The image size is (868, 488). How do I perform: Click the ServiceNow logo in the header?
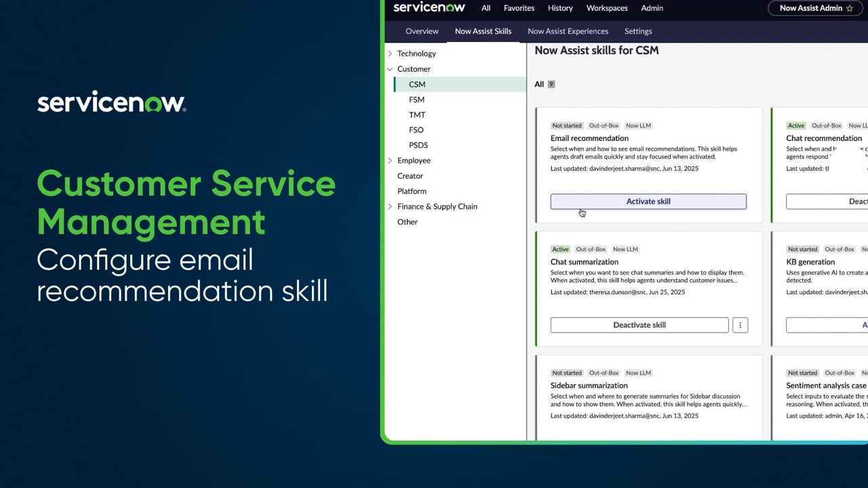click(x=429, y=7)
